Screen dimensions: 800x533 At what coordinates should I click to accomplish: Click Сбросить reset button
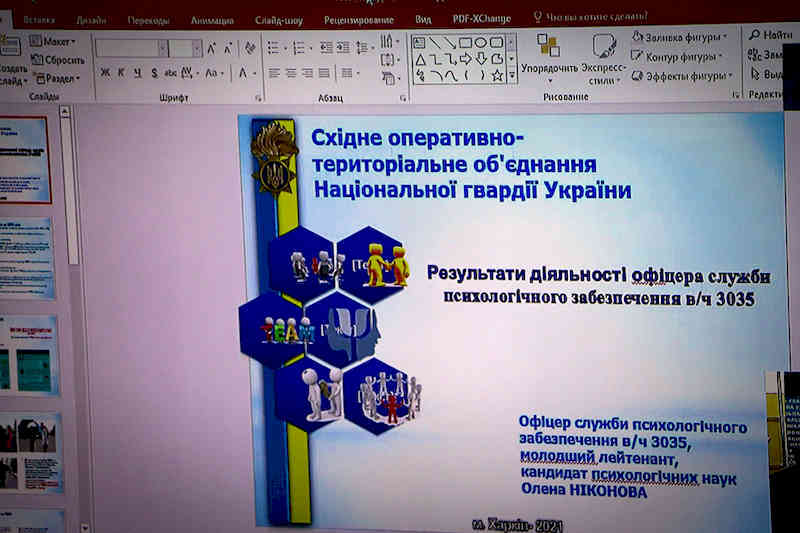tap(58, 60)
